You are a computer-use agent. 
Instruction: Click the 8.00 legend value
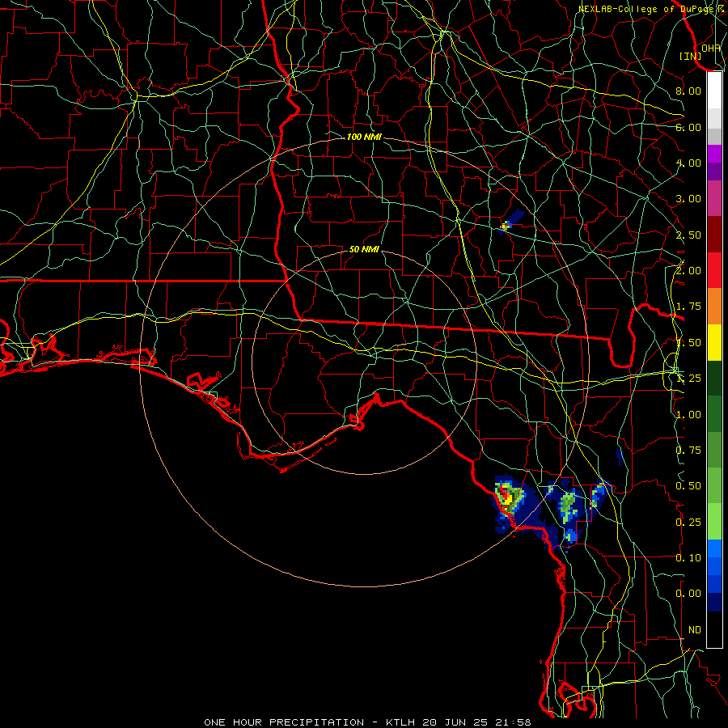(688, 91)
